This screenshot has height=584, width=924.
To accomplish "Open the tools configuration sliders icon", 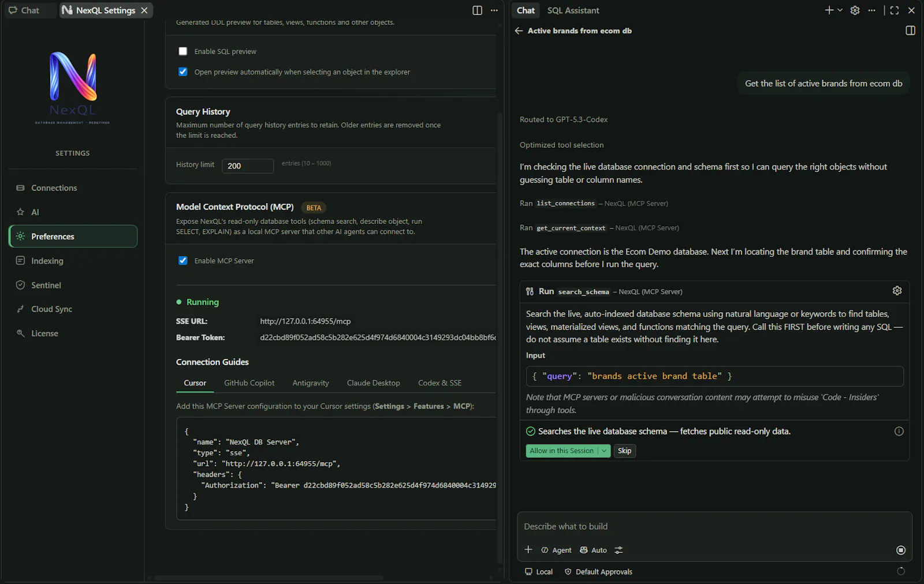I will pyautogui.click(x=619, y=550).
